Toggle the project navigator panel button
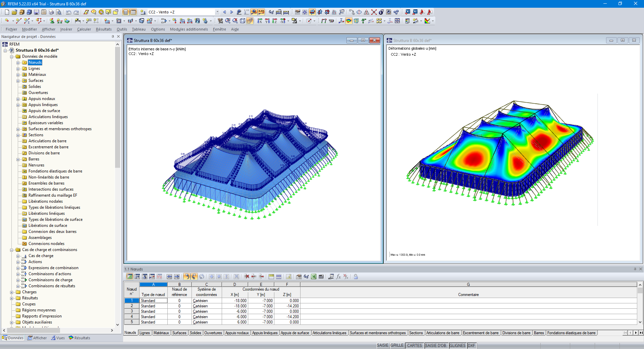644x349 pixels. coord(125,12)
